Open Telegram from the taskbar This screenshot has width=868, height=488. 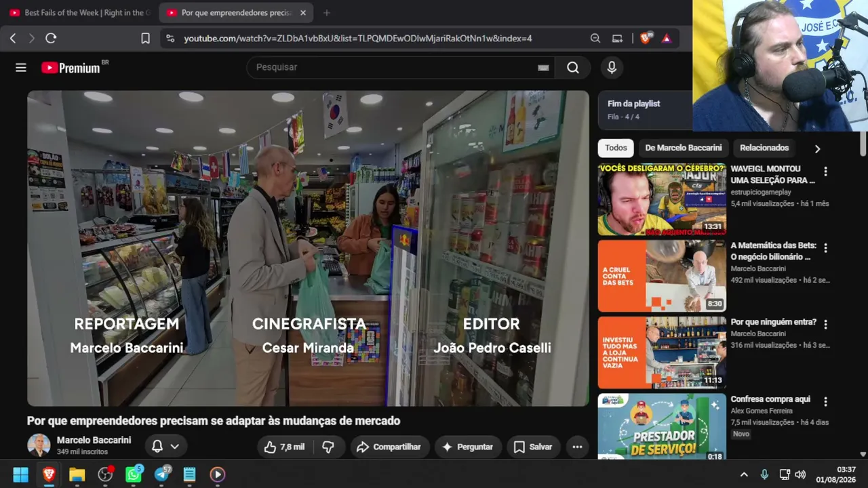click(x=162, y=474)
